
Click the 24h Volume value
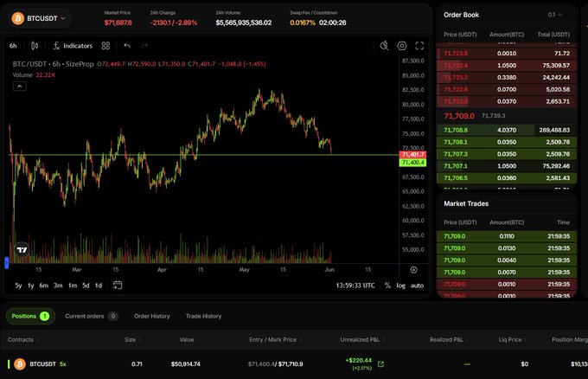[244, 22]
